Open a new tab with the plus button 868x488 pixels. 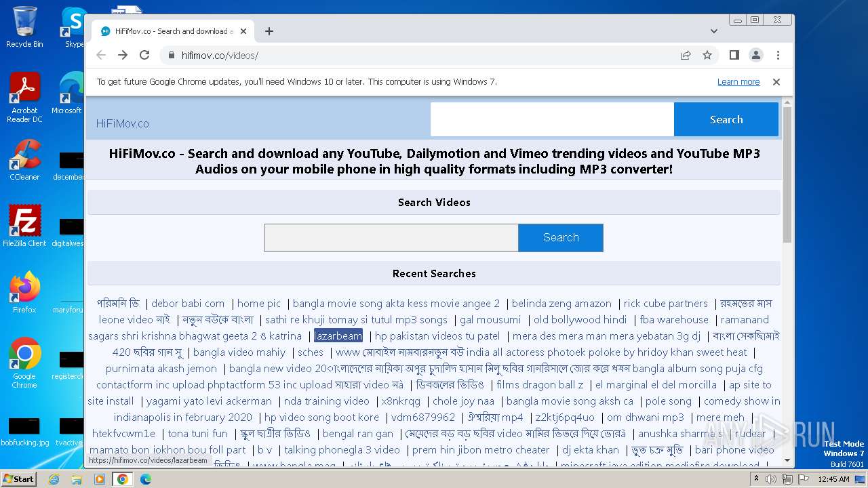269,31
